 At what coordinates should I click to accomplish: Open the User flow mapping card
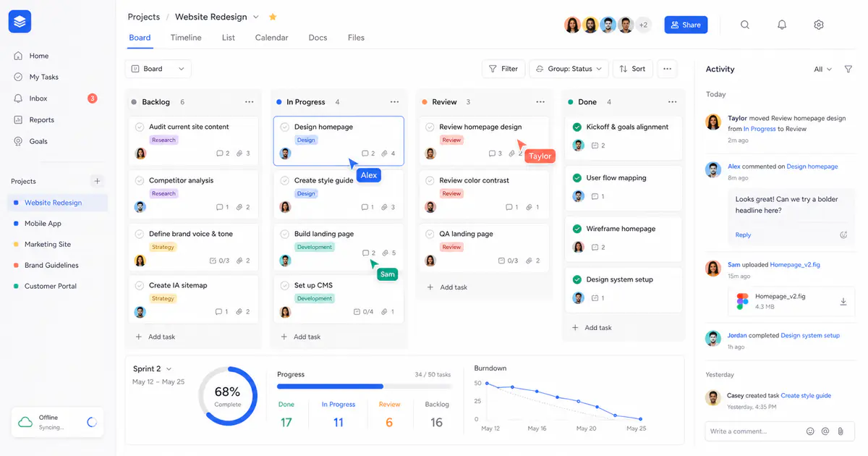point(624,187)
